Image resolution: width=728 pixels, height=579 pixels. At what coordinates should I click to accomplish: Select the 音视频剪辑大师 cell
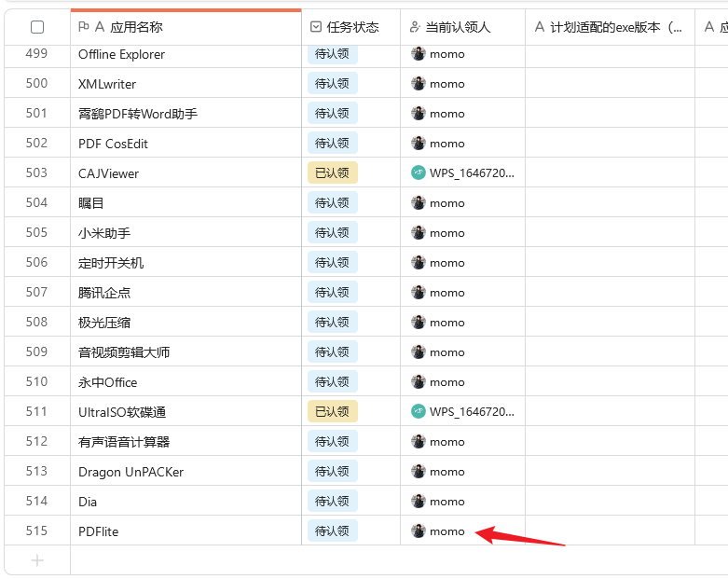[185, 352]
